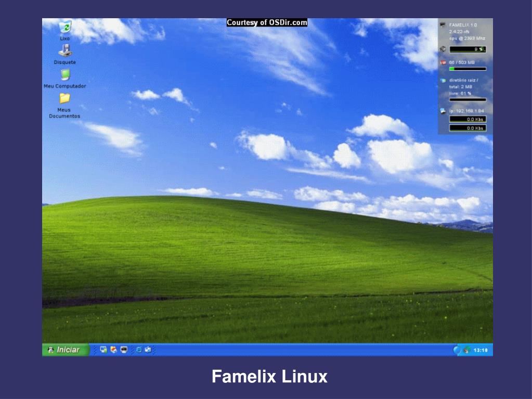Click the 'cpu @ 2393 Mhz' text
532x399 pixels.
tap(467, 38)
